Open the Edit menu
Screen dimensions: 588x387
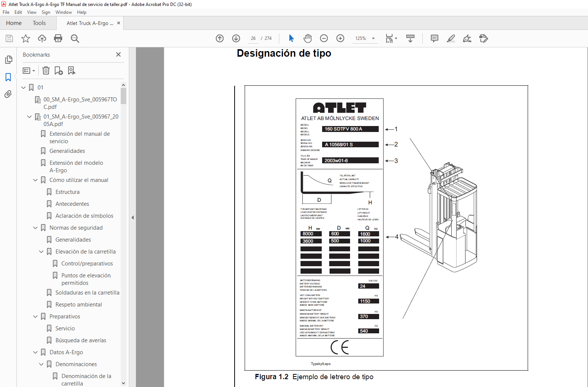point(18,12)
